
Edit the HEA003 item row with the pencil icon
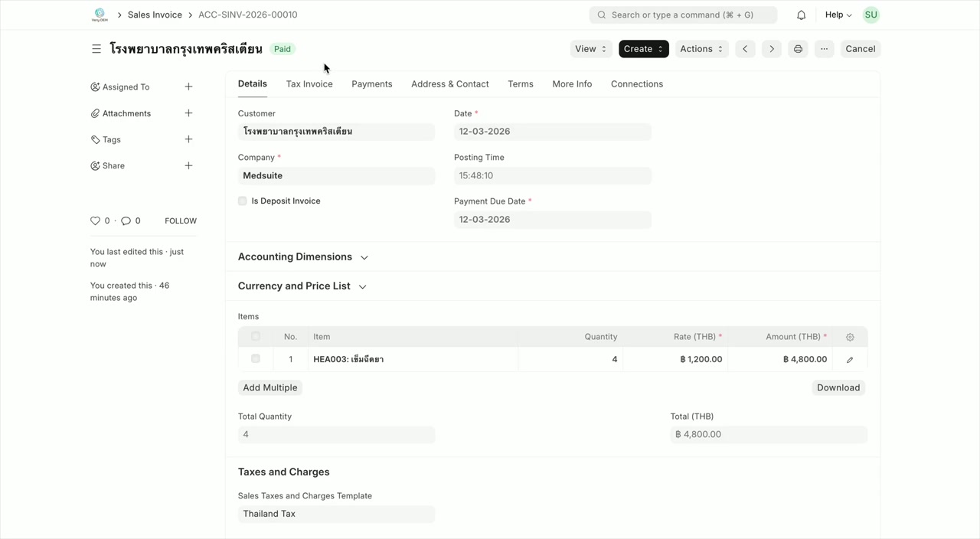coord(849,359)
